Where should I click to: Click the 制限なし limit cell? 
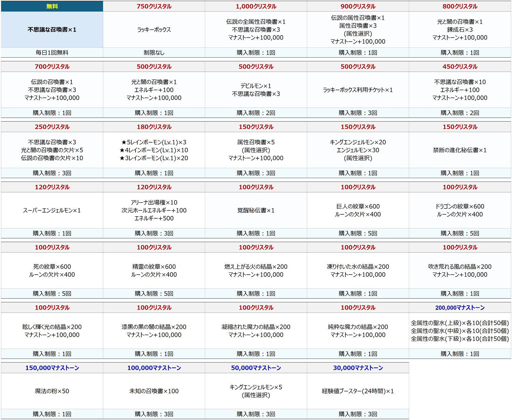154,53
